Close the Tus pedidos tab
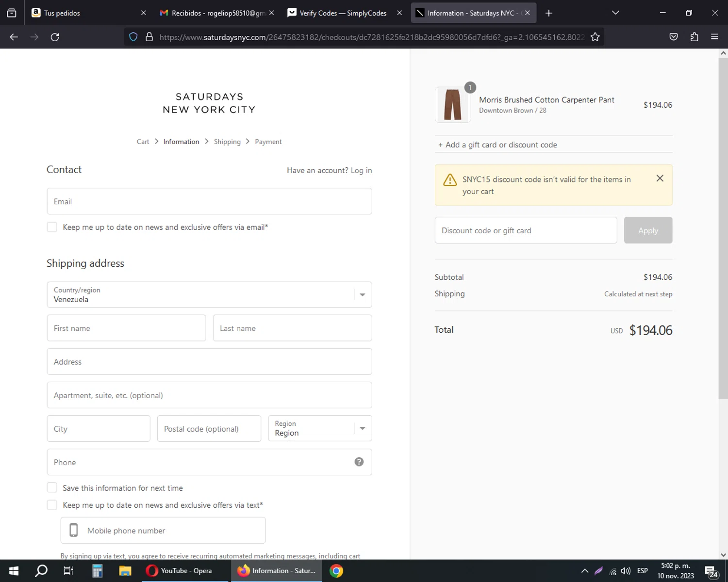This screenshot has width=728, height=582. (144, 13)
